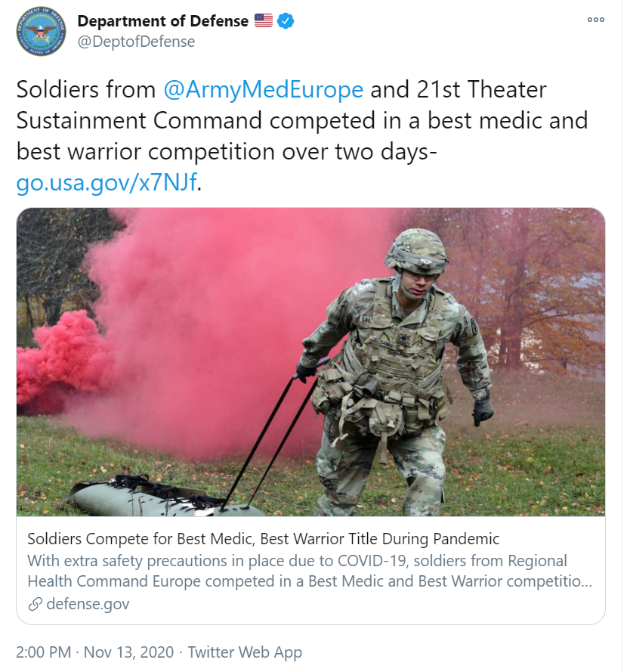Screen dimensions: 627x672
Task: Click the Twitter Web App source label
Action: [245, 652]
